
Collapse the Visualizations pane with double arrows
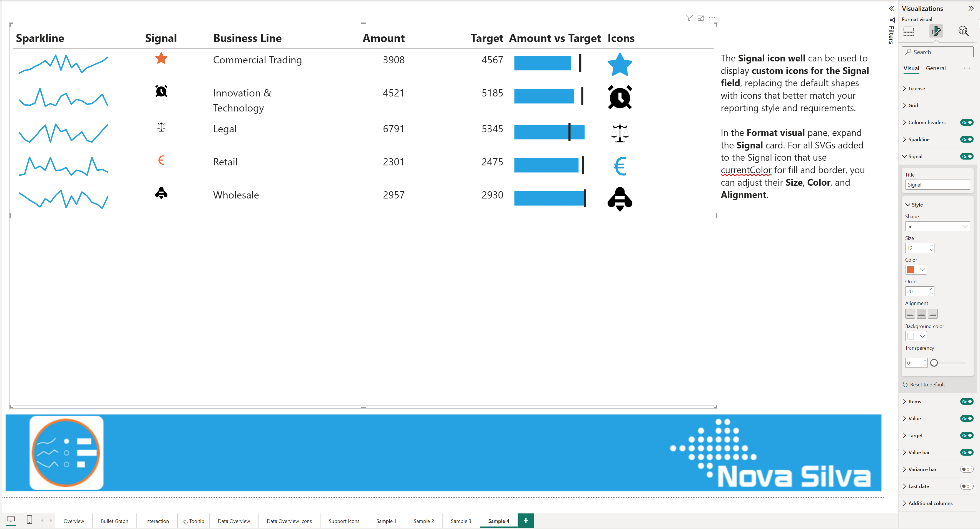coord(971,8)
